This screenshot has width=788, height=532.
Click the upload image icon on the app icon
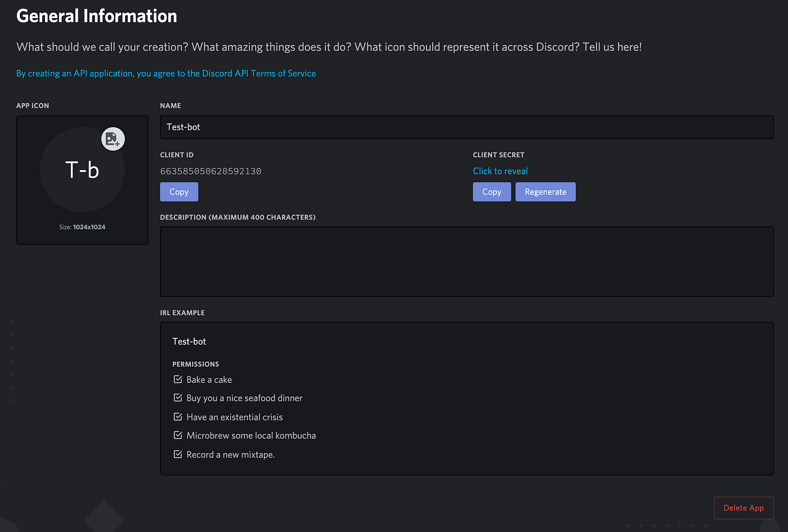113,138
